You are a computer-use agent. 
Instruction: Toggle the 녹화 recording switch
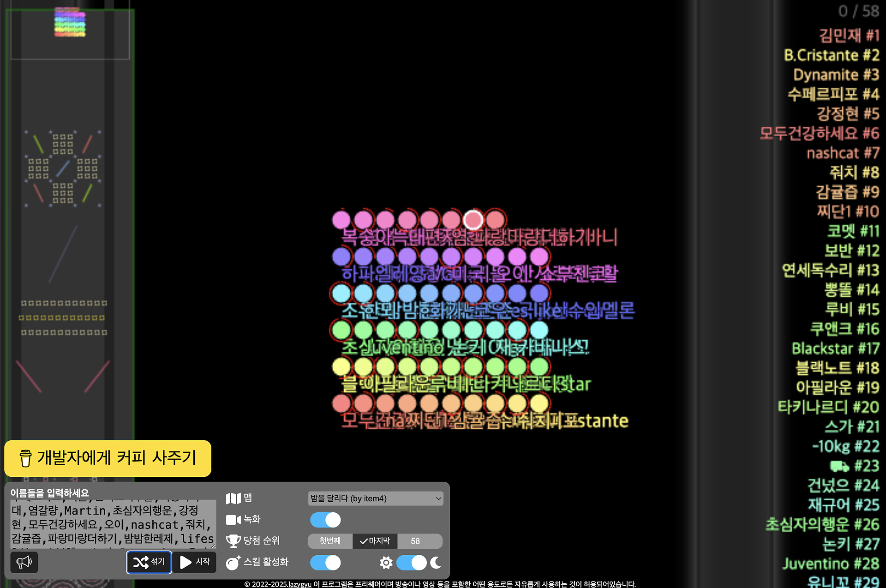click(325, 520)
